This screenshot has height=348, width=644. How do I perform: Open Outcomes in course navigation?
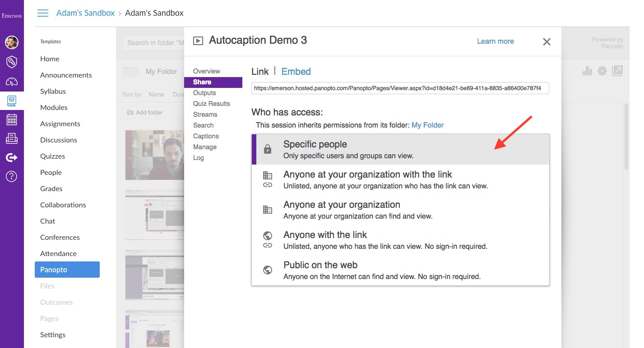pyautogui.click(x=56, y=302)
